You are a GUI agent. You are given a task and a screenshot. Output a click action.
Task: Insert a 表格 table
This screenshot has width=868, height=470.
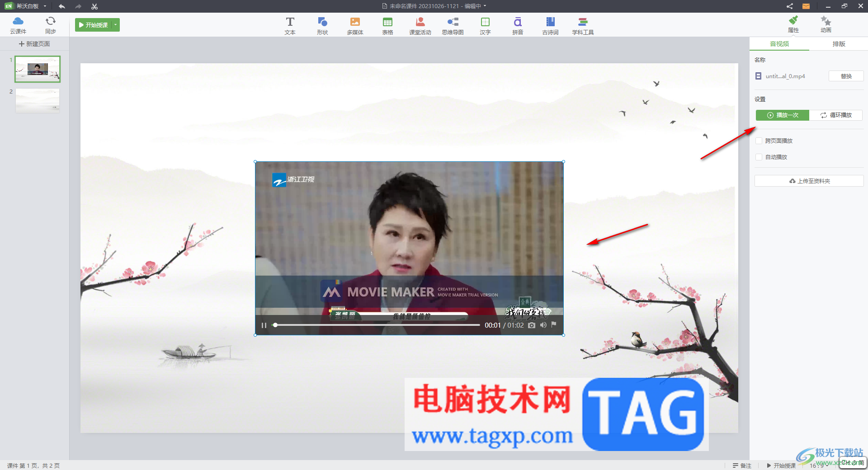coord(387,26)
